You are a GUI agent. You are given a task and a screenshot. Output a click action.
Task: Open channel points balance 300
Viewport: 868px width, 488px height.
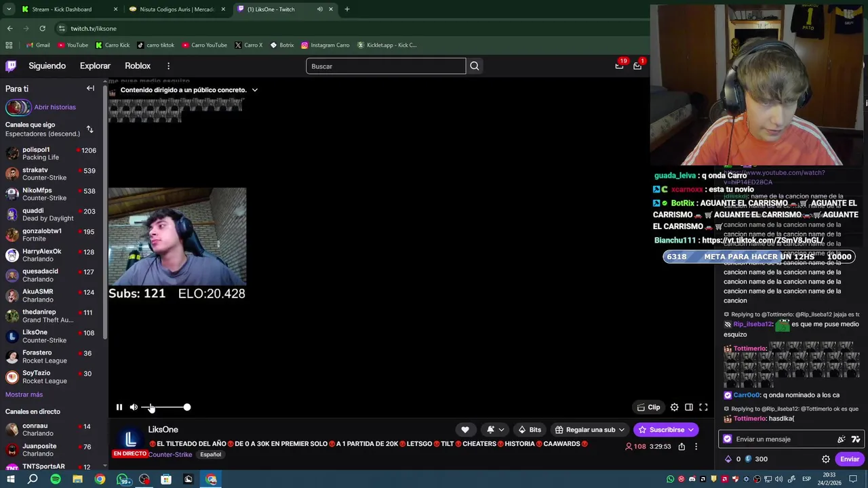point(756,459)
